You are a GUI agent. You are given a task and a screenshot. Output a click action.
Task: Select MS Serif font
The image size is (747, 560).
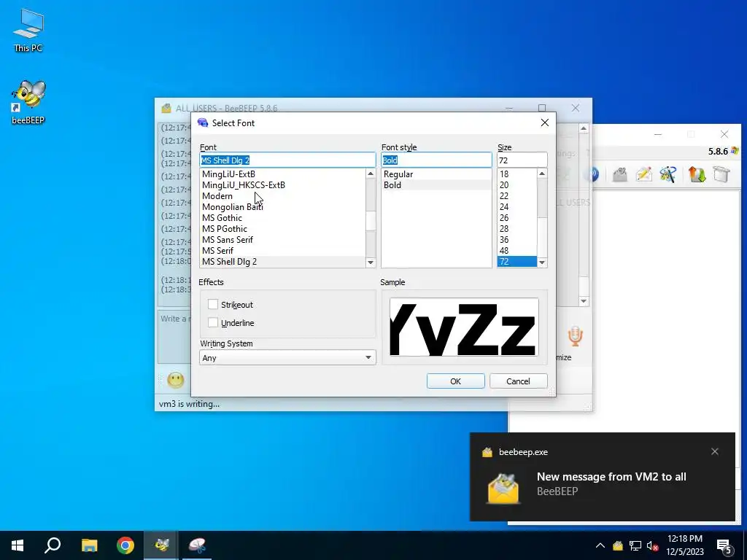pos(282,251)
